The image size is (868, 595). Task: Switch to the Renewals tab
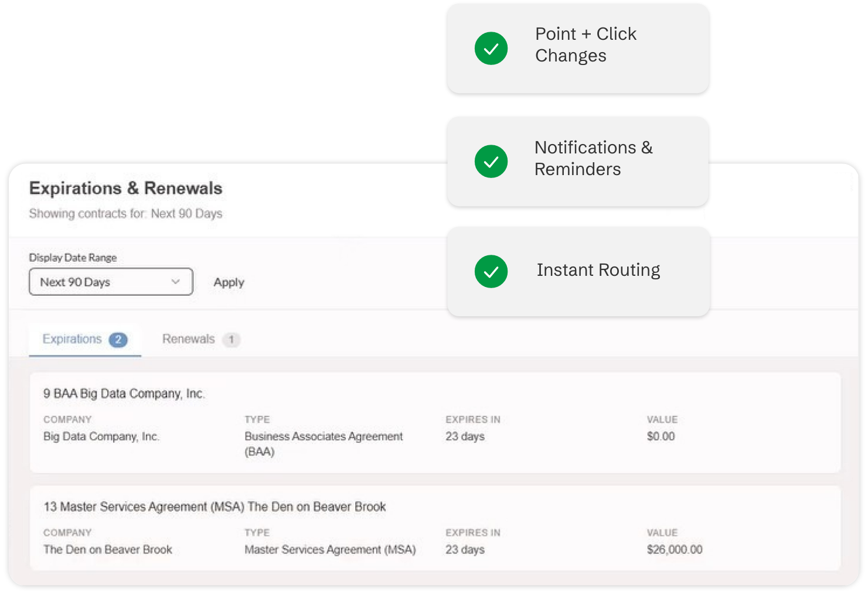point(188,338)
